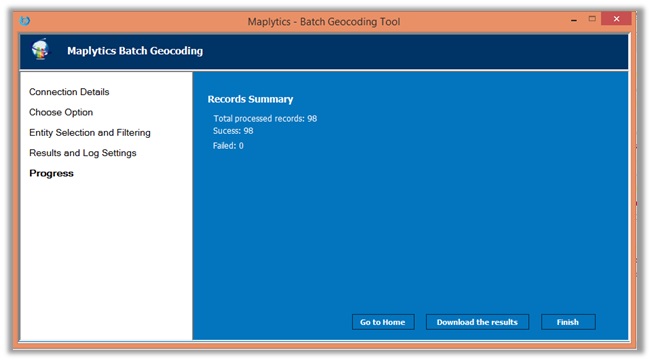Click the Total processed records: 98 text
The width and height of the screenshot is (650, 361).
click(x=265, y=119)
